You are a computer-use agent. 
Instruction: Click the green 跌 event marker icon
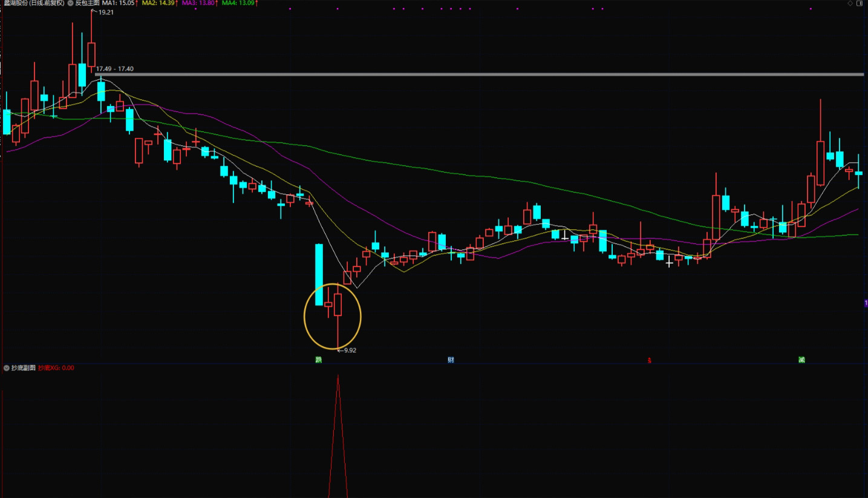pos(318,360)
